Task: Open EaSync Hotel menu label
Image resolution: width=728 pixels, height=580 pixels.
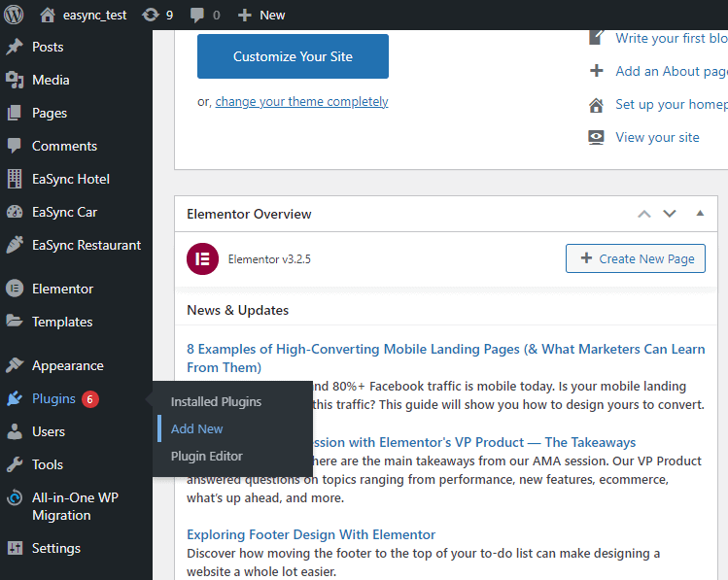Action: click(71, 179)
